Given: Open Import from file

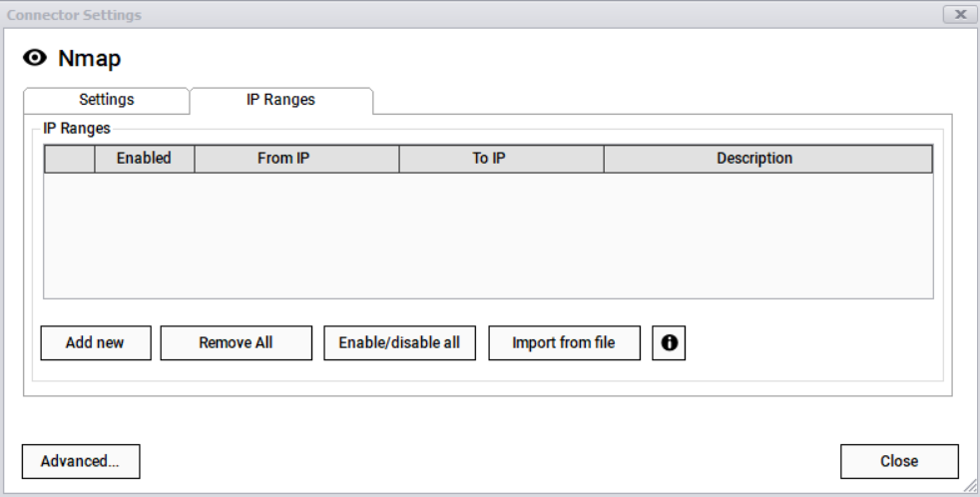Looking at the screenshot, I should click(x=564, y=342).
